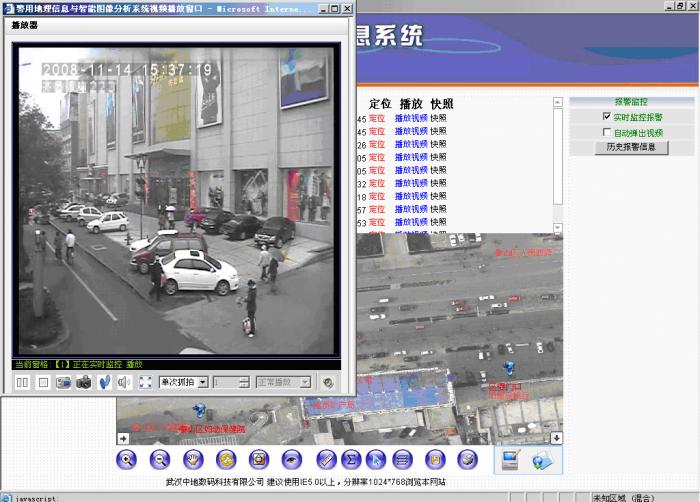Mute audio with the speaker icon
700x502 pixels.
[x=125, y=382]
